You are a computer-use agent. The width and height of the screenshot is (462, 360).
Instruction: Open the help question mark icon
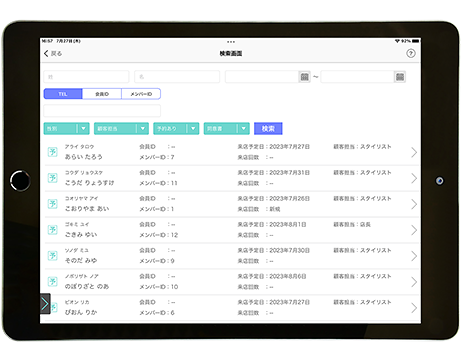[411, 53]
